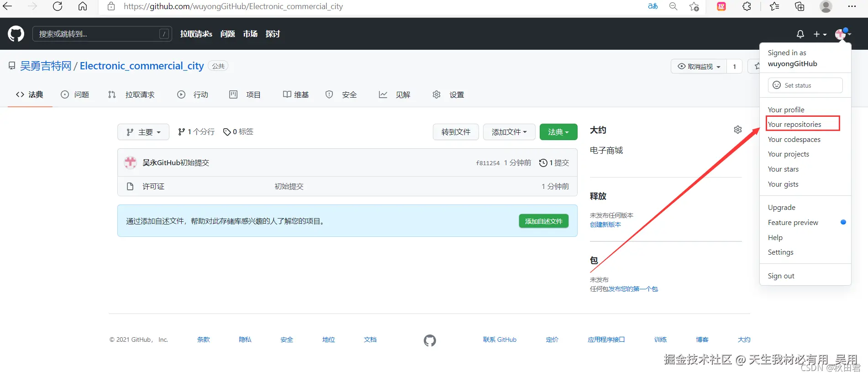Click the watchers count 1
Viewport: 868px width, 376px height.
point(735,67)
